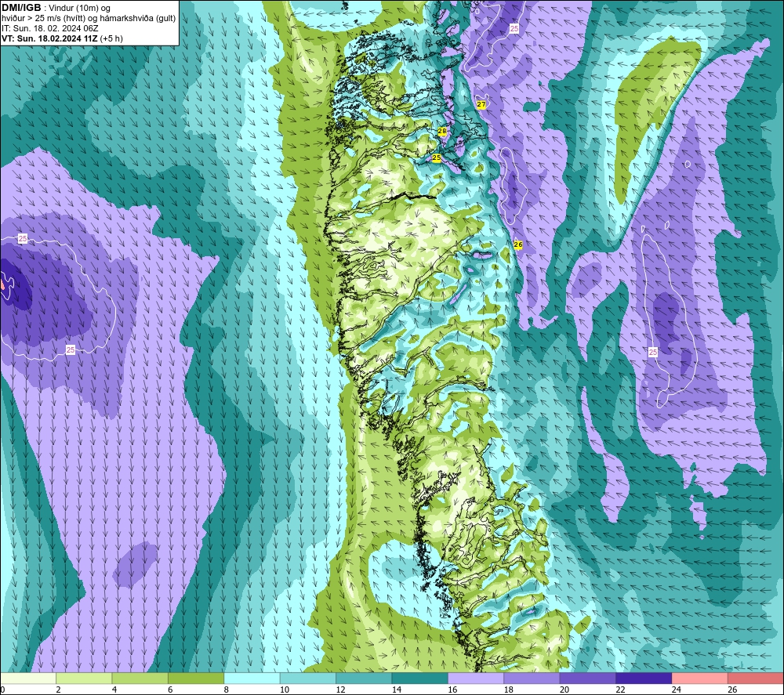The image size is (784, 695).
Task: Click the yellow 28 gust label
Action: (442, 131)
